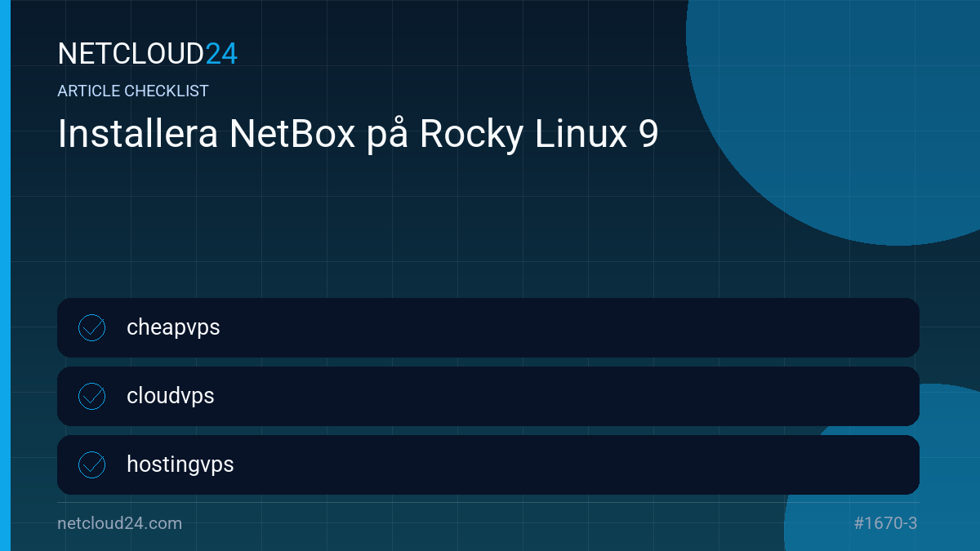Select the cheapvps checklist text
This screenshot has width=980, height=551.
coord(173,328)
